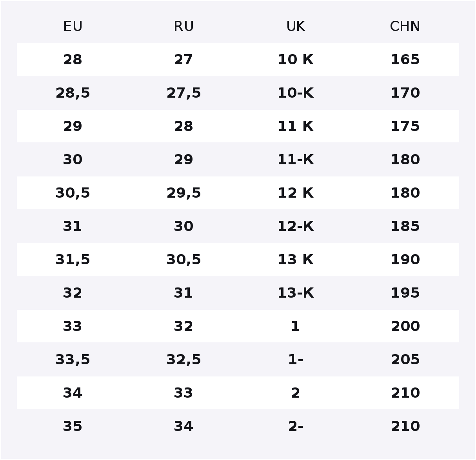Select CHN size 195 cell
The image size is (476, 460).
point(405,293)
